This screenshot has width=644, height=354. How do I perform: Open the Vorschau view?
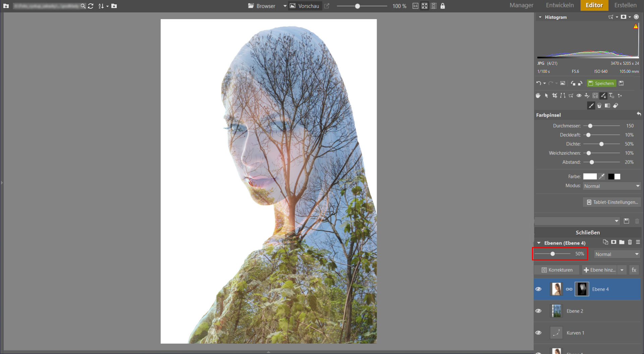(305, 6)
